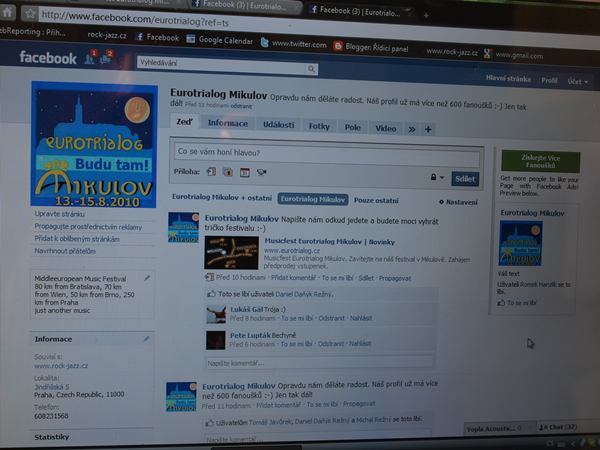Click Nahlásit on Pete Lupták's comment

360,344
